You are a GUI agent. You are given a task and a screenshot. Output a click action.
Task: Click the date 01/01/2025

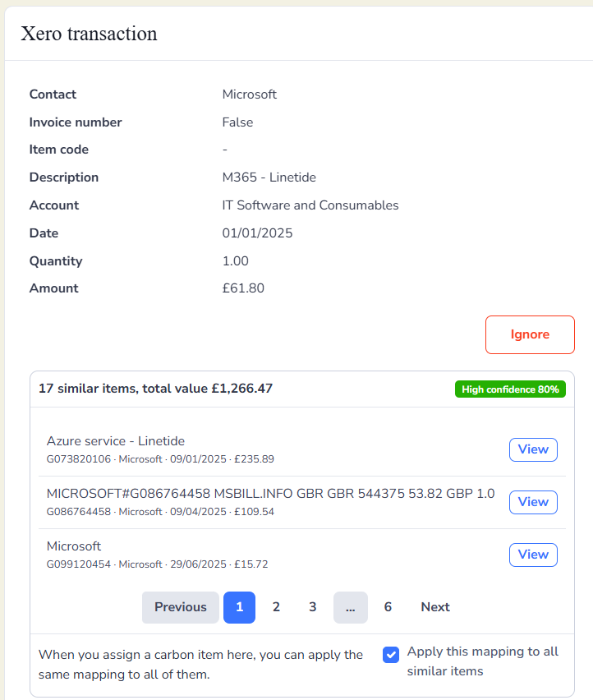pyautogui.click(x=257, y=233)
